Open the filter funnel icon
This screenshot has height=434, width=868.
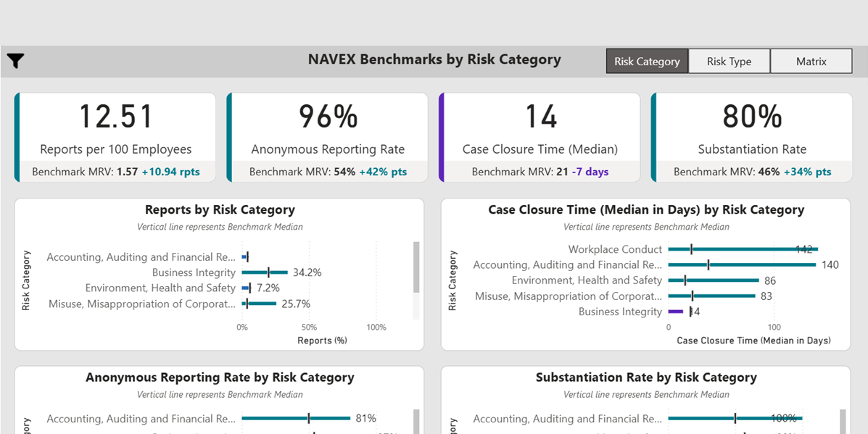(x=15, y=61)
